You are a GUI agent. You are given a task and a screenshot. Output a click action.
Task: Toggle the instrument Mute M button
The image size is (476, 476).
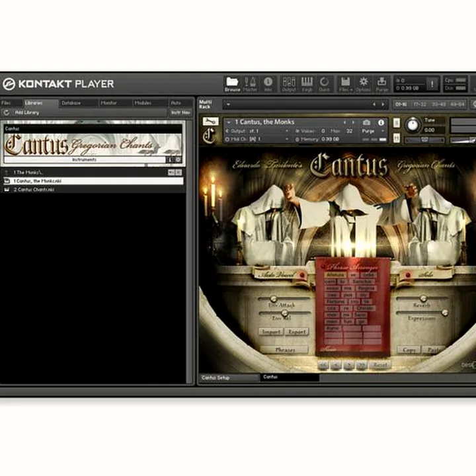(x=397, y=138)
